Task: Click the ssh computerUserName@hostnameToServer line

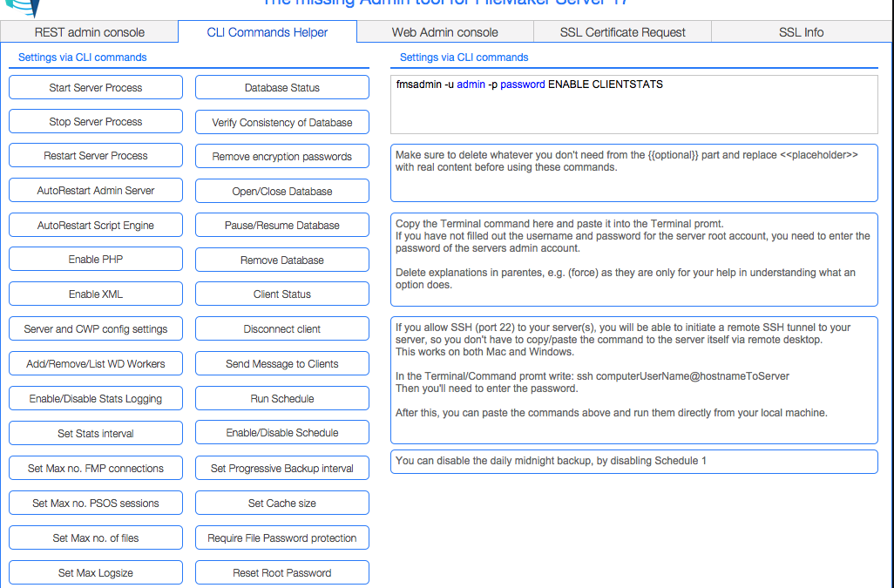Action: 683,376
